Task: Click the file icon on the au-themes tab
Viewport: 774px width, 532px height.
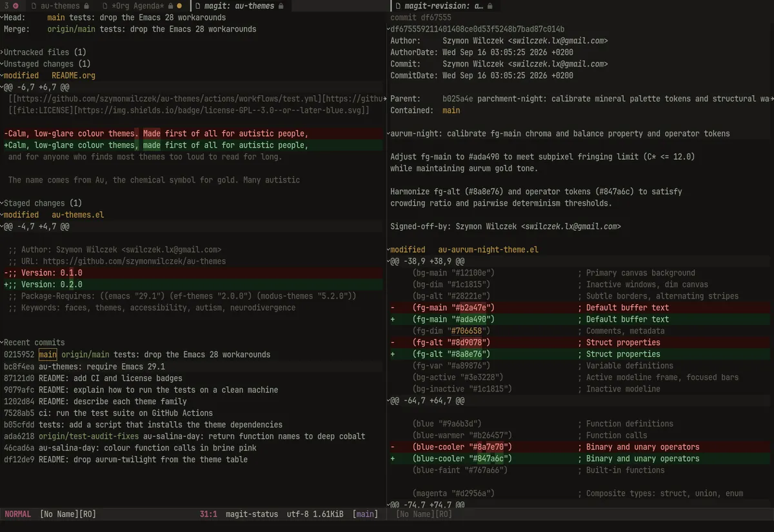Action: (33, 6)
